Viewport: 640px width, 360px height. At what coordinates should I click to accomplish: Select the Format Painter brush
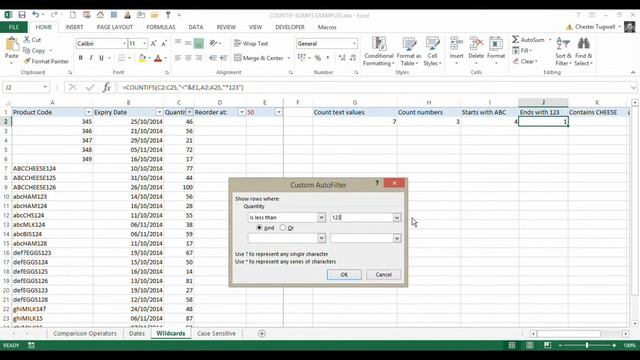pos(27,61)
